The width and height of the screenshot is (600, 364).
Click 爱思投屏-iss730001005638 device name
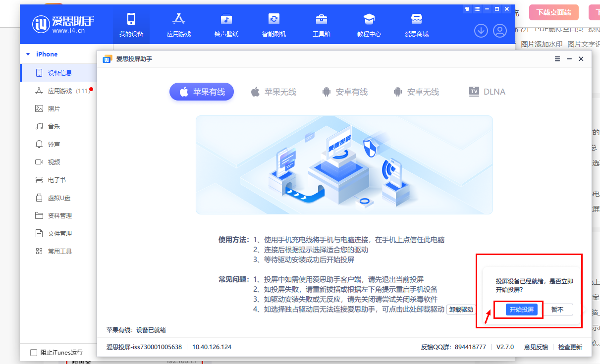[x=144, y=347]
